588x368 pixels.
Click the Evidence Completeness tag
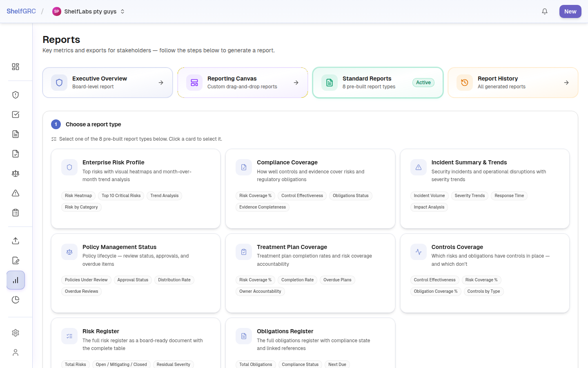[263, 207]
